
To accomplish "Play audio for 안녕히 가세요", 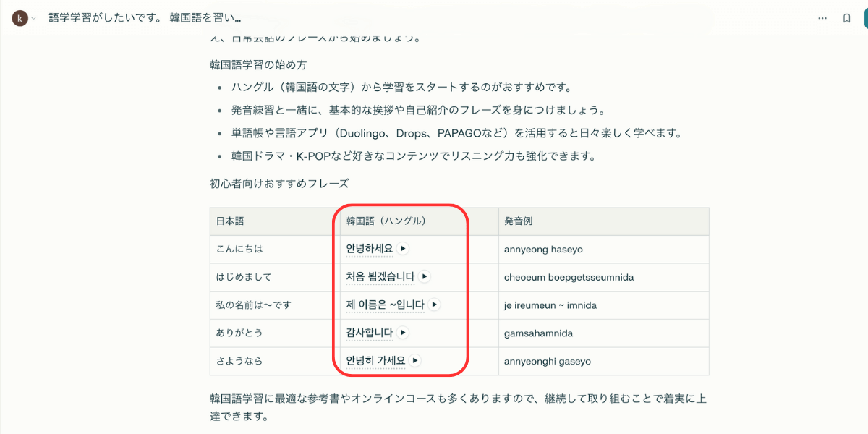I will 414,360.
